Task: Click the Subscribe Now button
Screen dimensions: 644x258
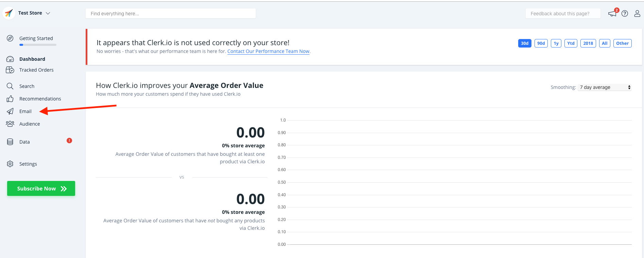Action: click(41, 188)
